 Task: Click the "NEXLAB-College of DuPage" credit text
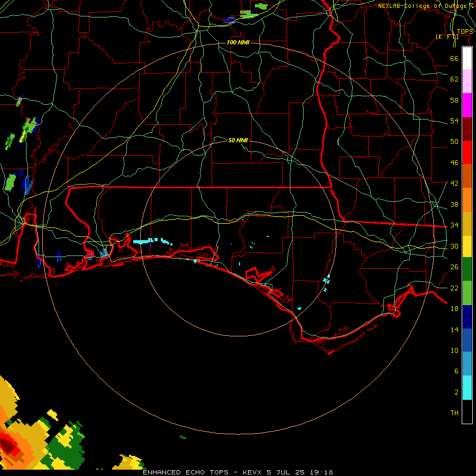[x=423, y=6]
